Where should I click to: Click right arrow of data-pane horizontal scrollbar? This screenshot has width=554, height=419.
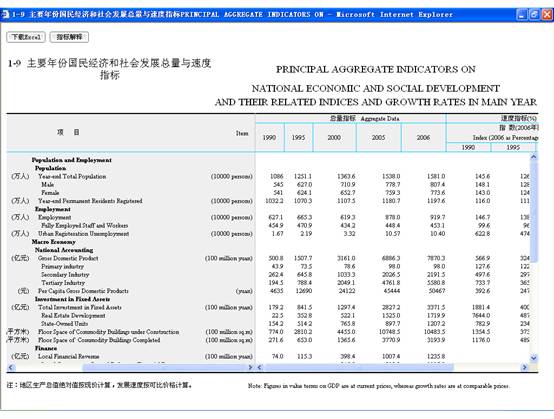525,367
